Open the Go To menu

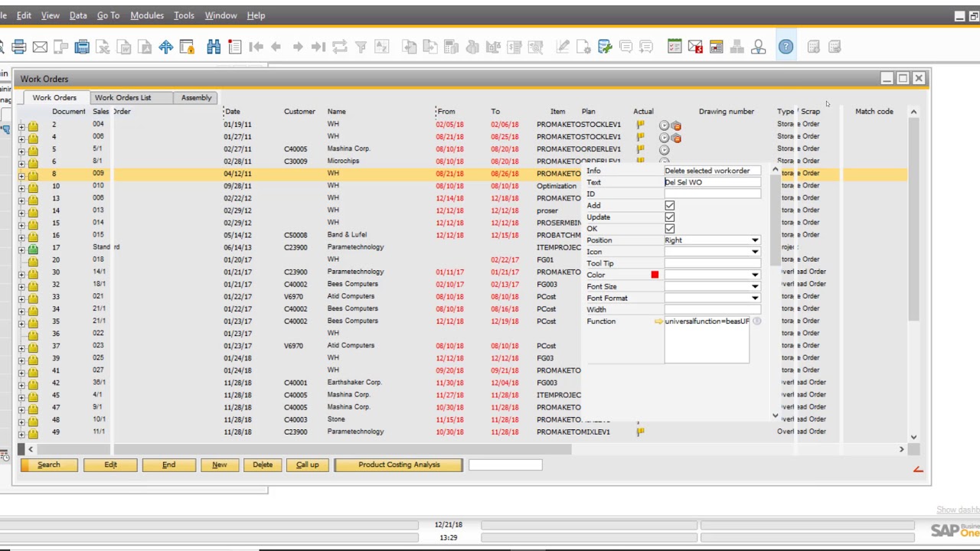[x=108, y=15]
